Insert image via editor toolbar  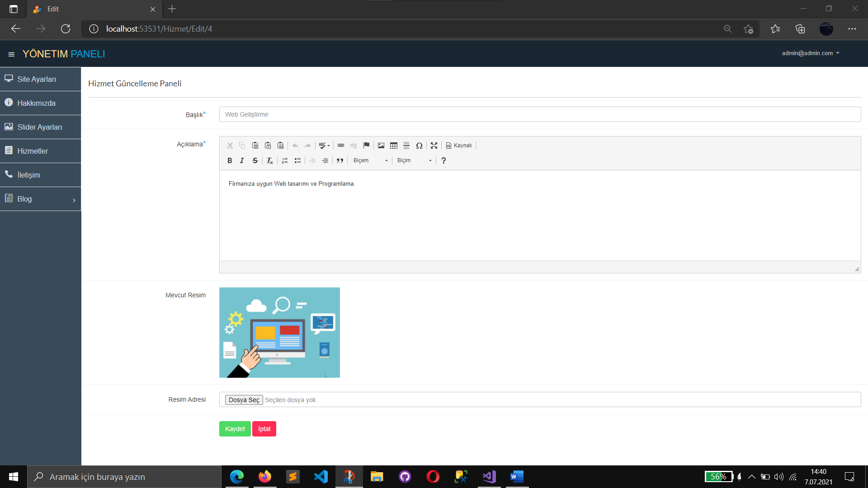[381, 145]
